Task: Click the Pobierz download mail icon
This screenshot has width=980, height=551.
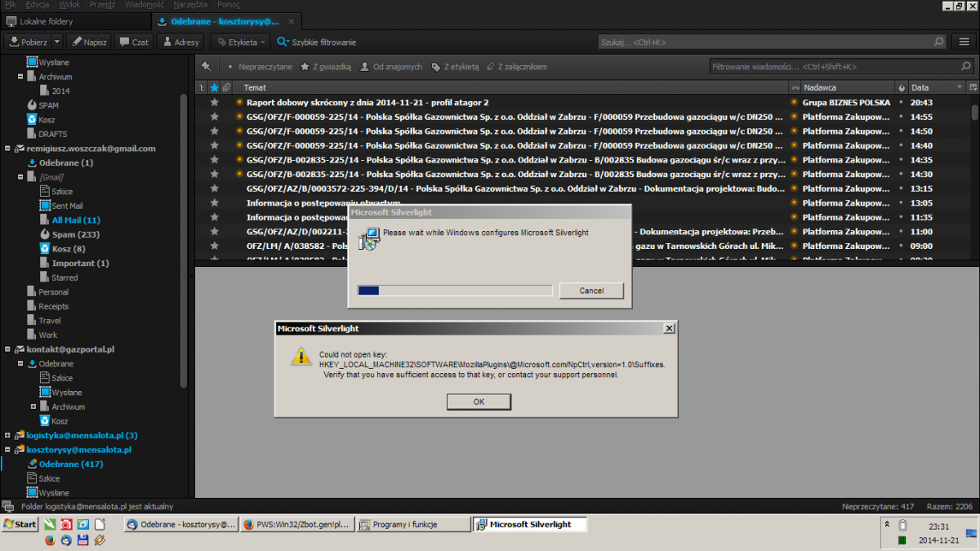Action: [x=14, y=42]
